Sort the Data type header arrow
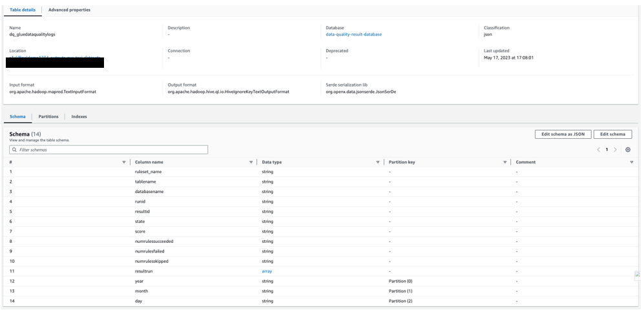Viewport: 644px width, 310px height. [x=378, y=162]
